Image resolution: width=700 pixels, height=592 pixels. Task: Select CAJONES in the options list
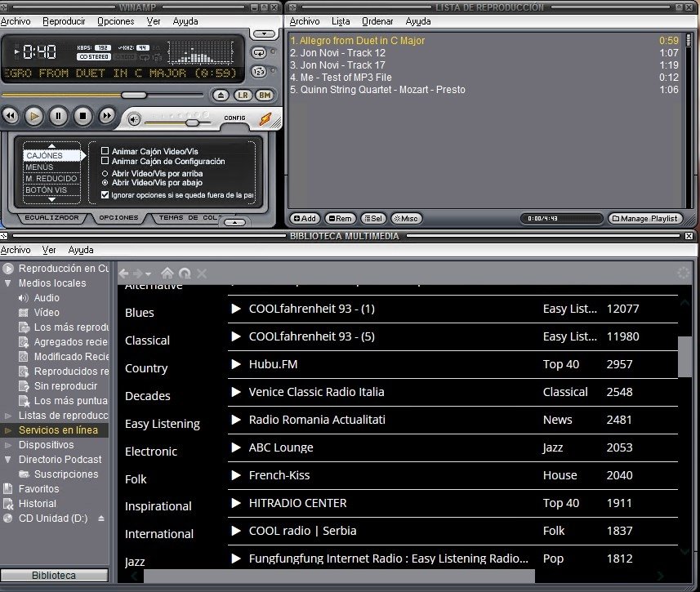[51, 155]
